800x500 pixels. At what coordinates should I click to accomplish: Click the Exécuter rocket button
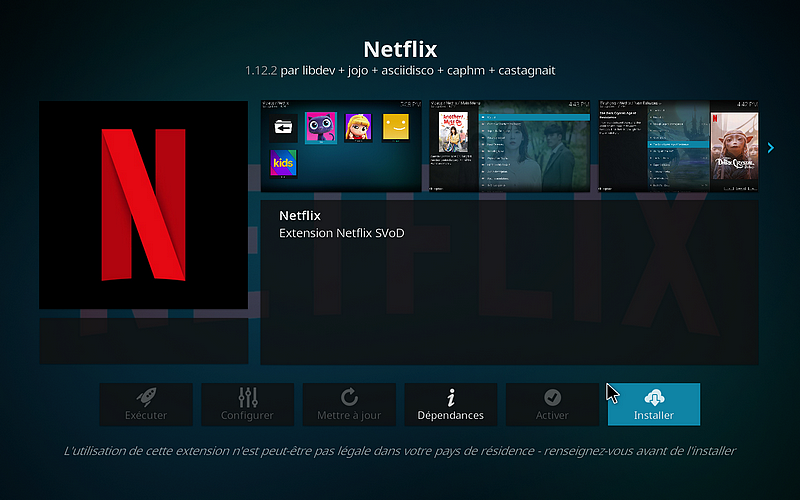[x=146, y=404]
